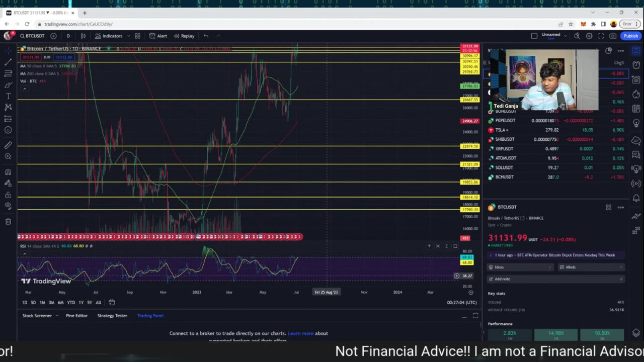The width and height of the screenshot is (644, 362).
Task: Select the patterns tool in left toolbar
Action: [x=8, y=107]
